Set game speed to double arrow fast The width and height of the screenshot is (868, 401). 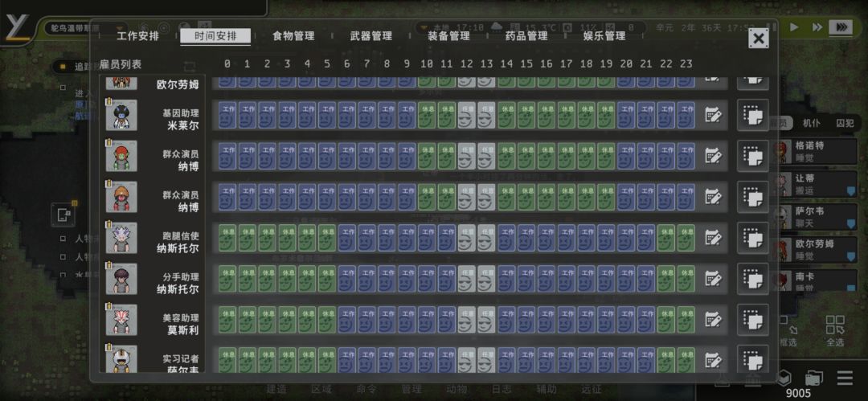coord(817,27)
